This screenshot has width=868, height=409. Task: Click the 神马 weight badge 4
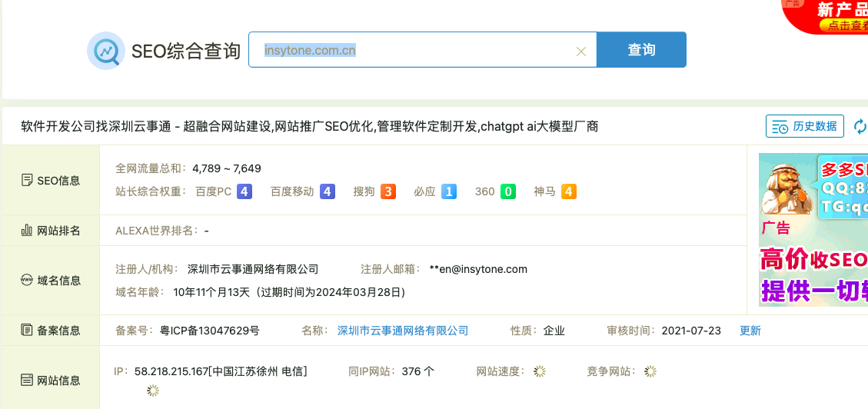click(569, 191)
